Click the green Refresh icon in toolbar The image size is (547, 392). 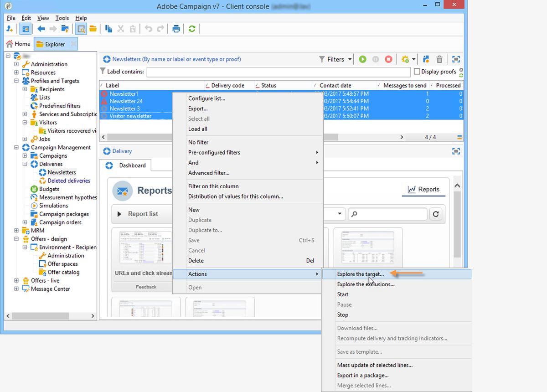coord(192,29)
